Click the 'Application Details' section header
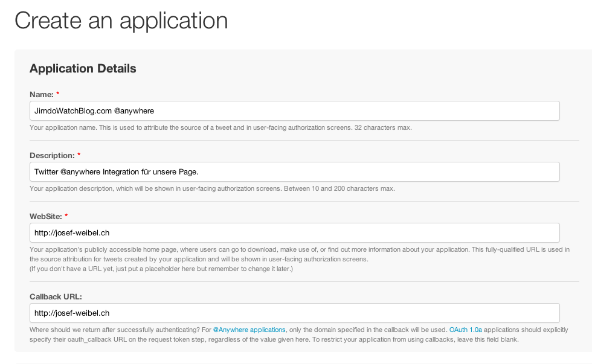 pyautogui.click(x=83, y=68)
